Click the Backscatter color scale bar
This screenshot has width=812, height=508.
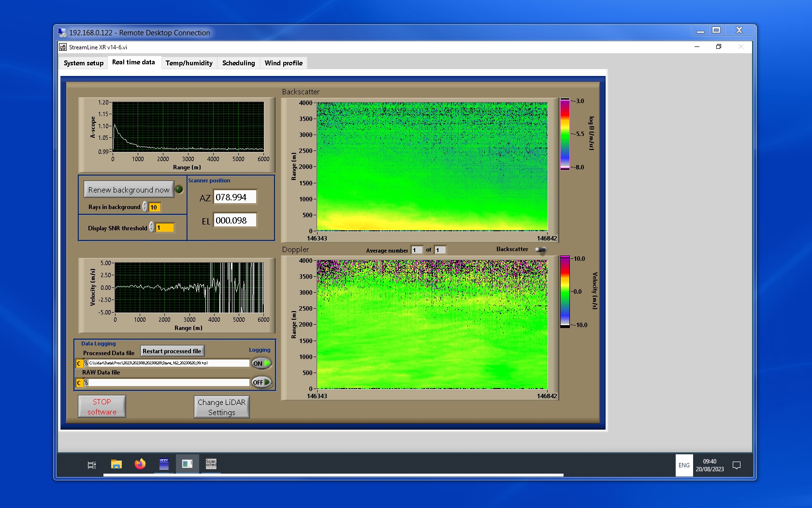pyautogui.click(x=565, y=134)
